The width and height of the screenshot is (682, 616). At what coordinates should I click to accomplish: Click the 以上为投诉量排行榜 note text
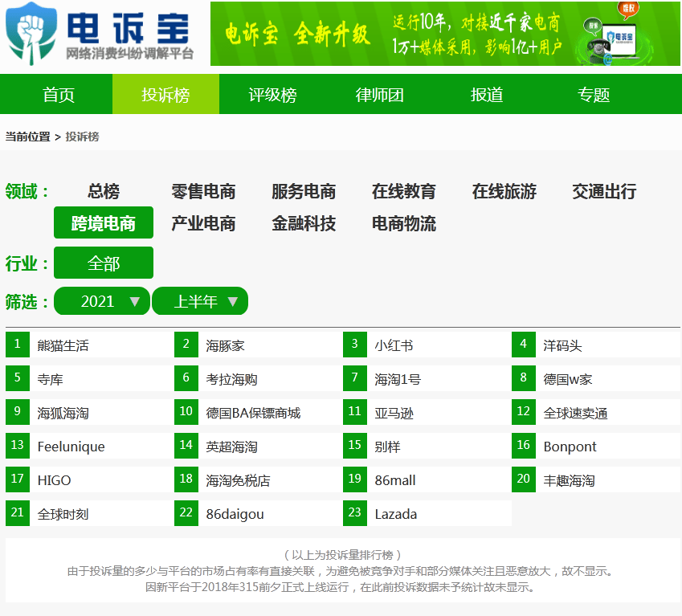tap(342, 555)
